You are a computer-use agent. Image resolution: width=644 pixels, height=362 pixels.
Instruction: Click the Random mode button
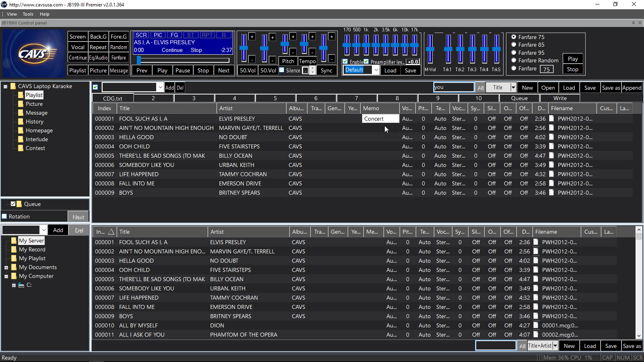point(119,47)
